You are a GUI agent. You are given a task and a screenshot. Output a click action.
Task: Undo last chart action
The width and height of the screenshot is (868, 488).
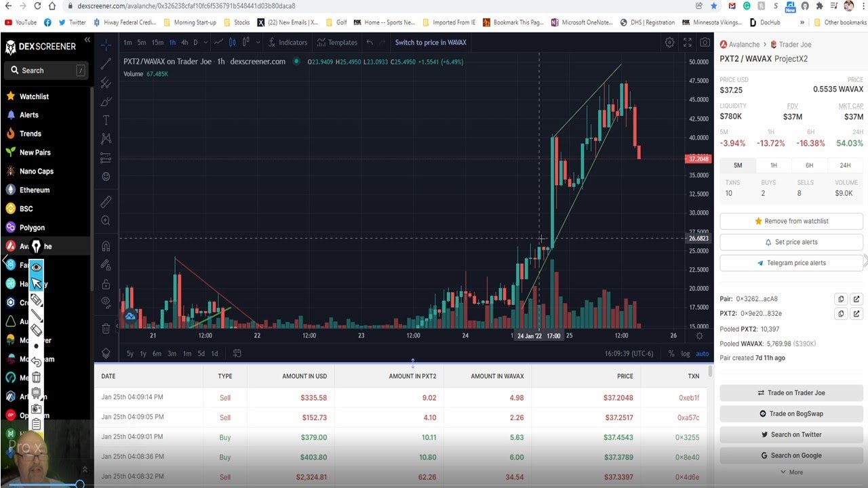point(370,42)
